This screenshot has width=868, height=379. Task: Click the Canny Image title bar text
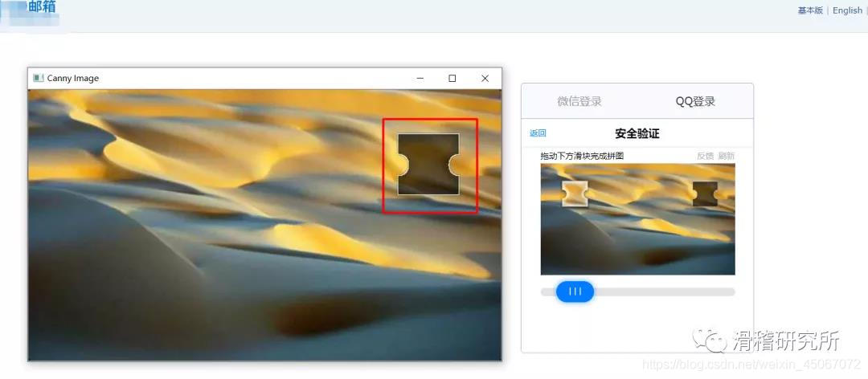pos(73,79)
